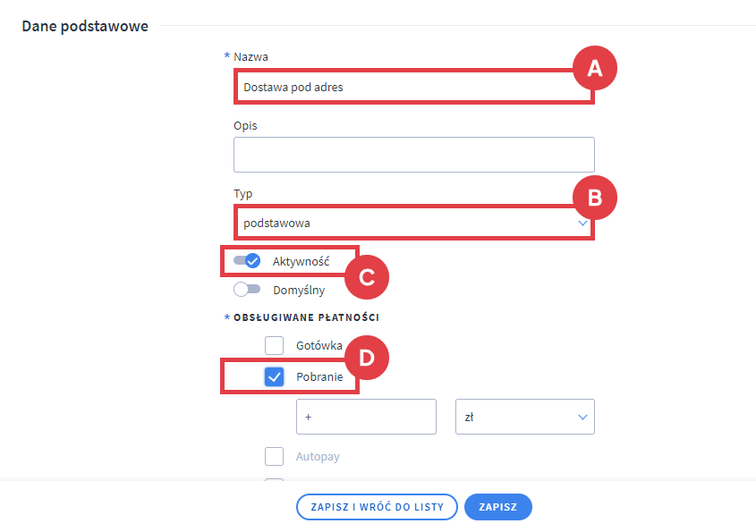Image resolution: width=756 pixels, height=532 pixels.
Task: Select the surcharge amount field with plus sign
Action: tap(366, 417)
